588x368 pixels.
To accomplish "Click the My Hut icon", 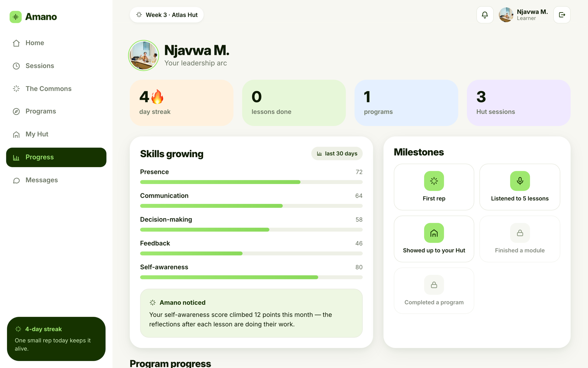I will coord(16,134).
